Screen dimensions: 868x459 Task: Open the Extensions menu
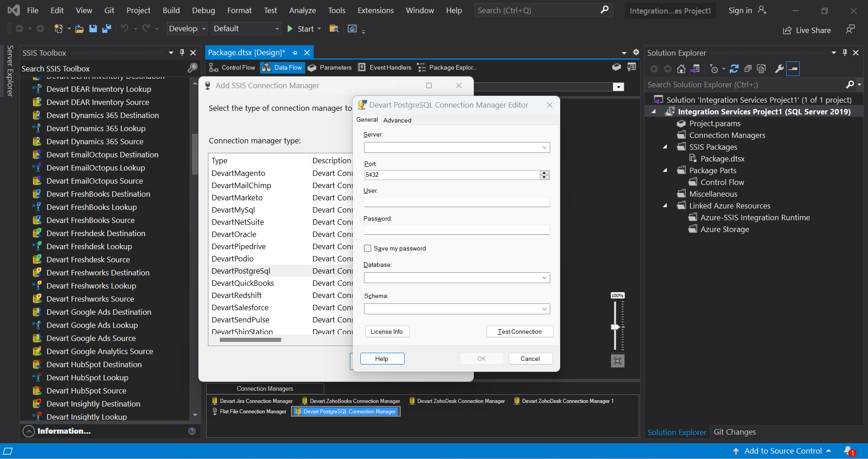[x=375, y=10]
